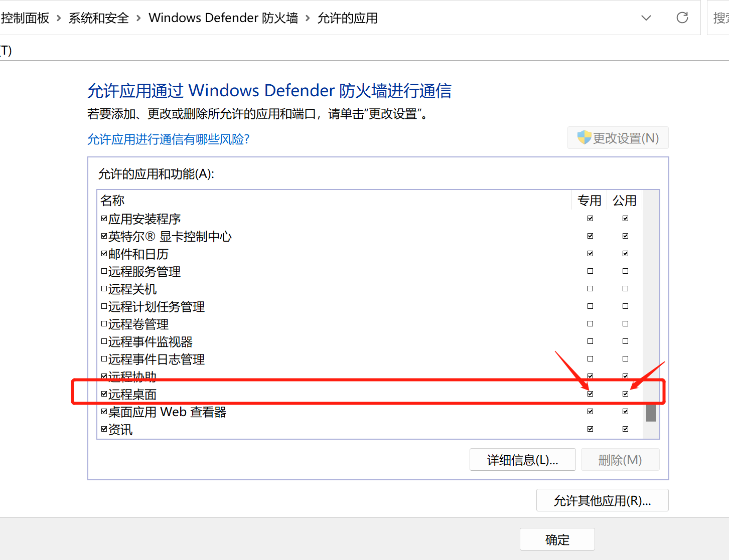Uncheck 专用 for 英特尔® 显卡控制中心
729x560 pixels.
pos(590,236)
